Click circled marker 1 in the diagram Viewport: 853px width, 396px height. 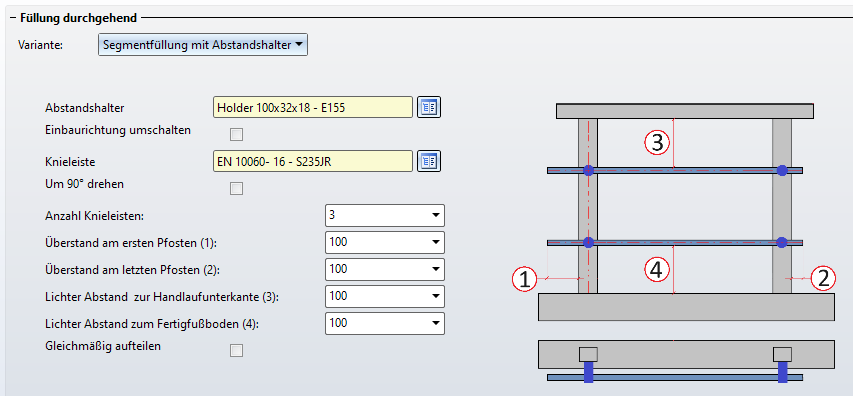point(524,280)
